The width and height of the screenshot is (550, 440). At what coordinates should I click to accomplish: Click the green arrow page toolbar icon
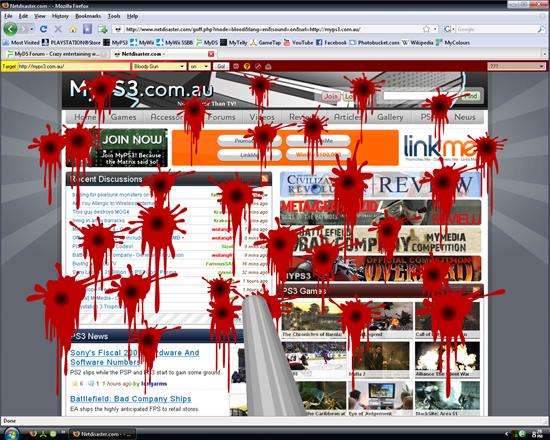(102, 29)
